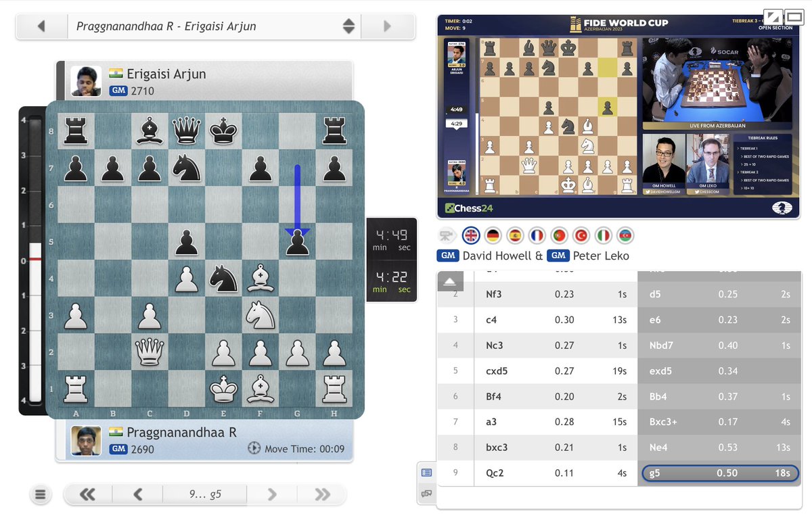The height and width of the screenshot is (528, 812).
Task: Select move 5... exd5 in the move list
Action: click(x=719, y=371)
